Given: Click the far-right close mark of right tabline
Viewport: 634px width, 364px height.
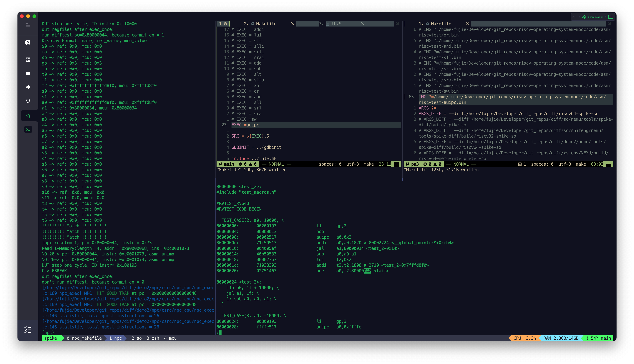Looking at the screenshot, I should pos(610,24).
